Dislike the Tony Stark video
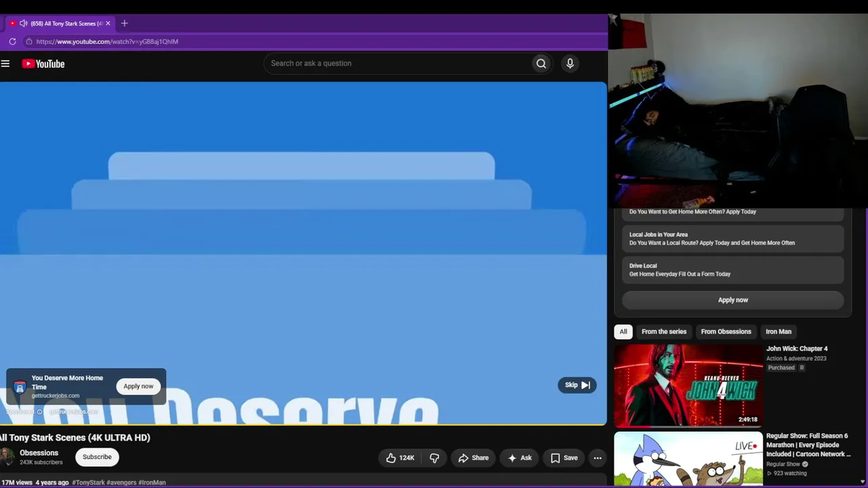This screenshot has height=488, width=868. 435,458
